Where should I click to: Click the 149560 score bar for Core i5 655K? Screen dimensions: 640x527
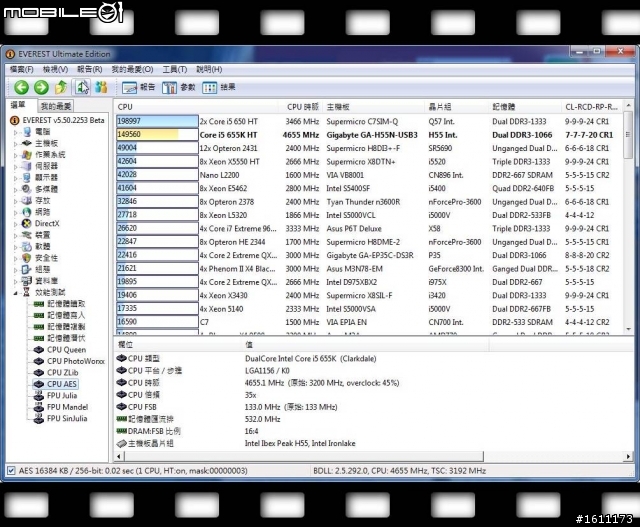pyautogui.click(x=157, y=134)
